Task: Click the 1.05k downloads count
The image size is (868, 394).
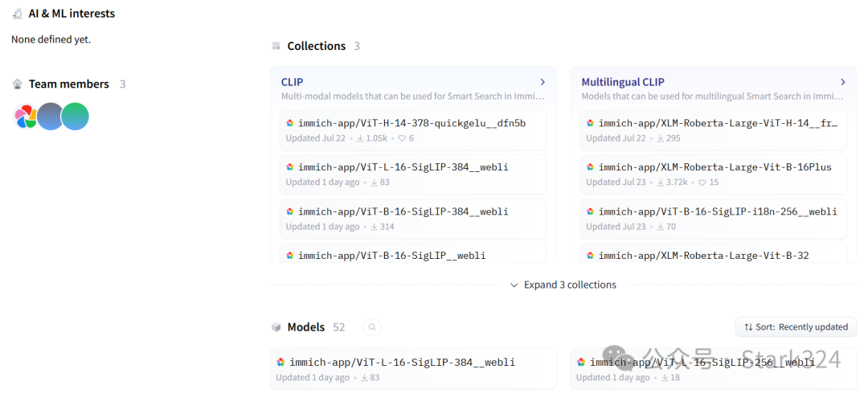Action: pyautogui.click(x=376, y=138)
